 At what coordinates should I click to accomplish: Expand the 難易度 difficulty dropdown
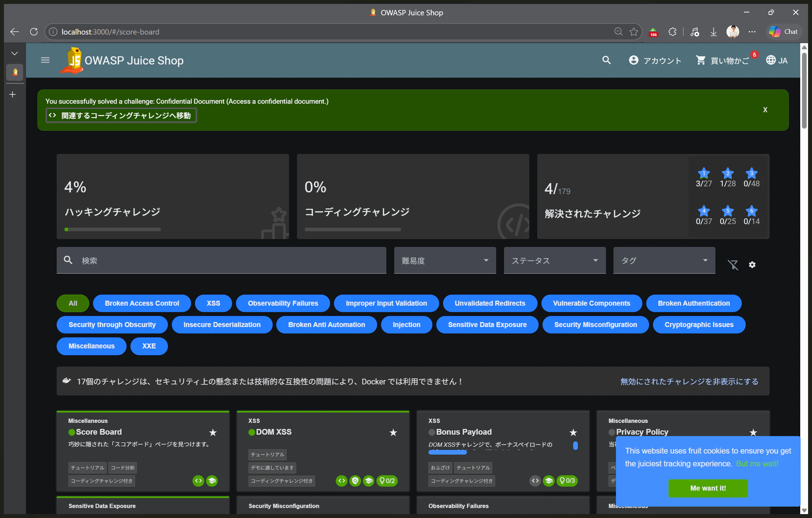click(445, 260)
